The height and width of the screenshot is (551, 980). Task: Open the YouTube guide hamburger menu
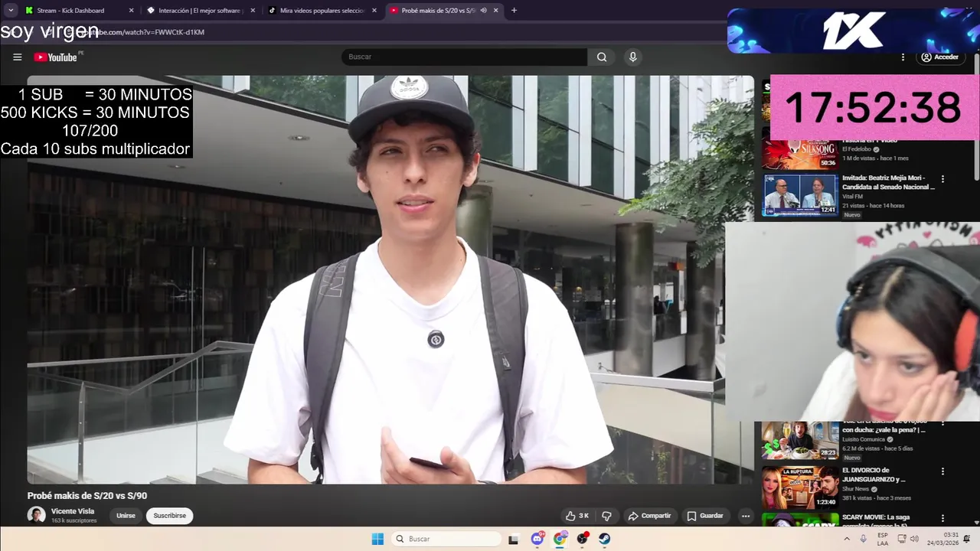[x=17, y=57]
